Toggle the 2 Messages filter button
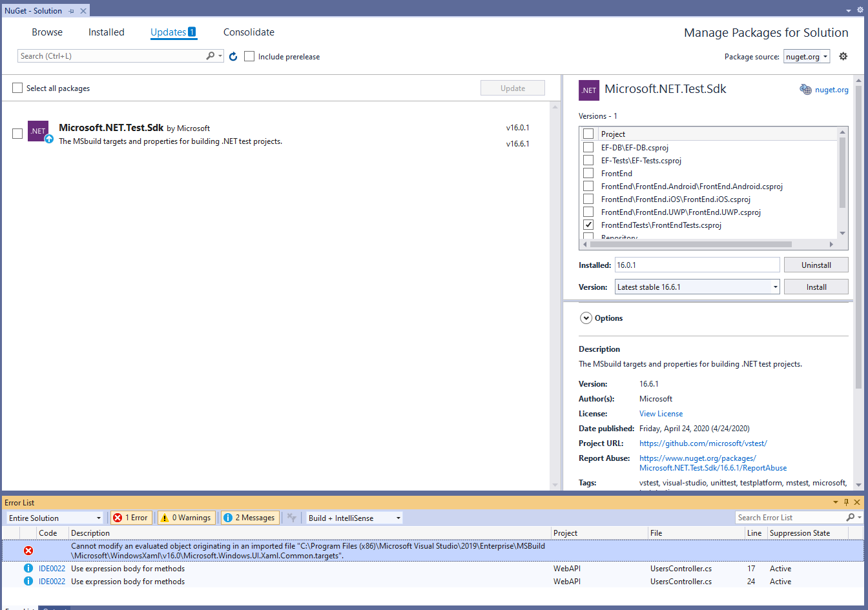The image size is (868, 610). click(x=250, y=518)
